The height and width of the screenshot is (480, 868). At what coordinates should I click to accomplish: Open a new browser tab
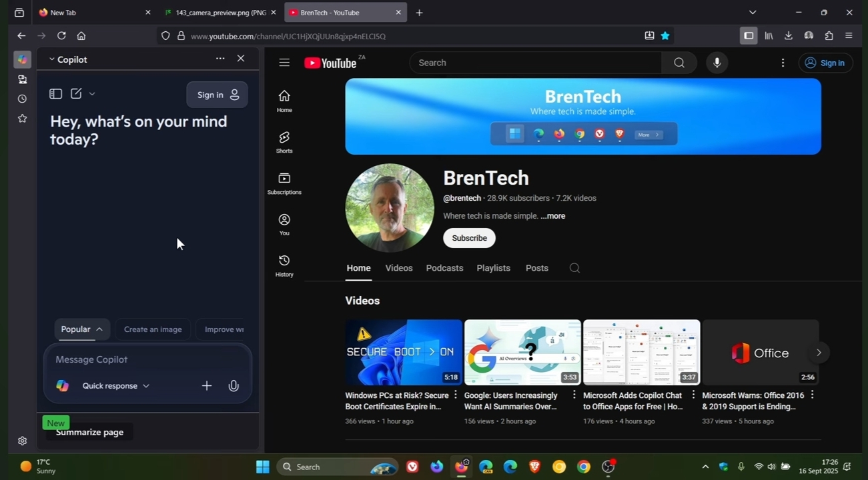pyautogui.click(x=419, y=13)
